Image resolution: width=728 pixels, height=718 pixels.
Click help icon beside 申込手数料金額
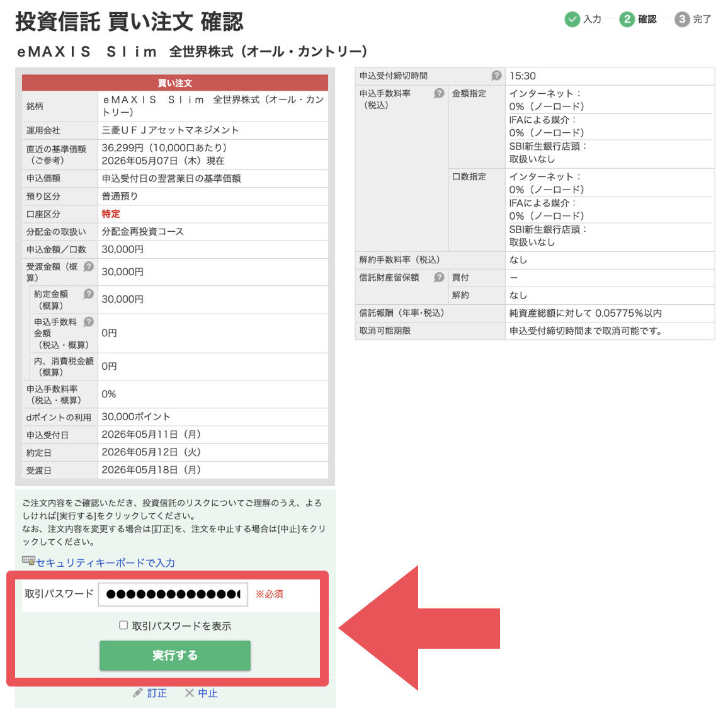pos(88,321)
